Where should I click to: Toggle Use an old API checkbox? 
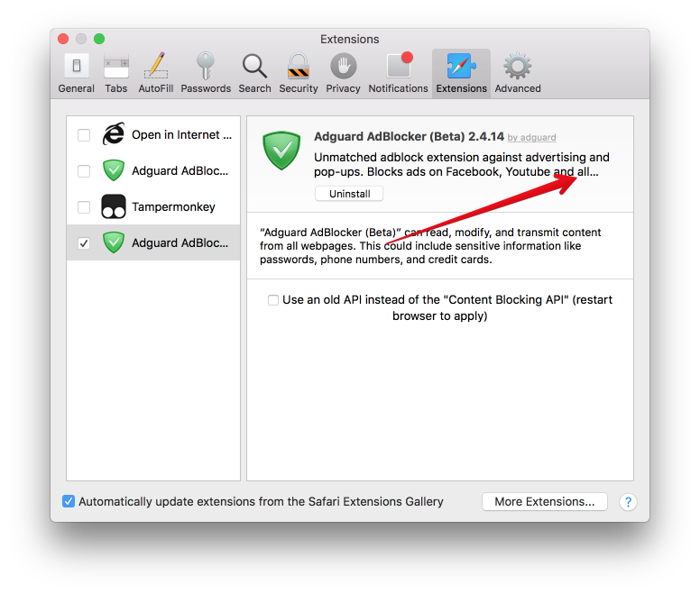pos(272,300)
